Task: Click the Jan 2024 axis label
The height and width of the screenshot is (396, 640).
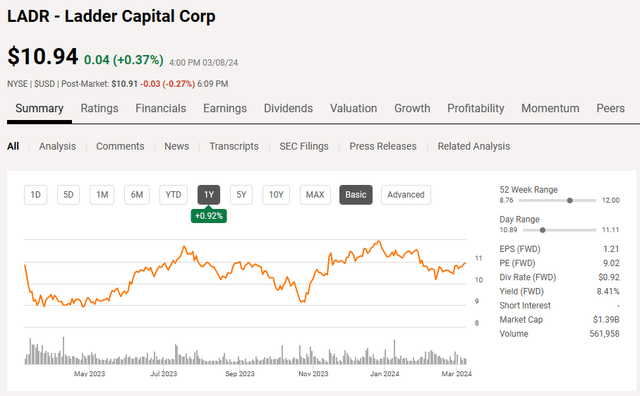Action: [384, 374]
